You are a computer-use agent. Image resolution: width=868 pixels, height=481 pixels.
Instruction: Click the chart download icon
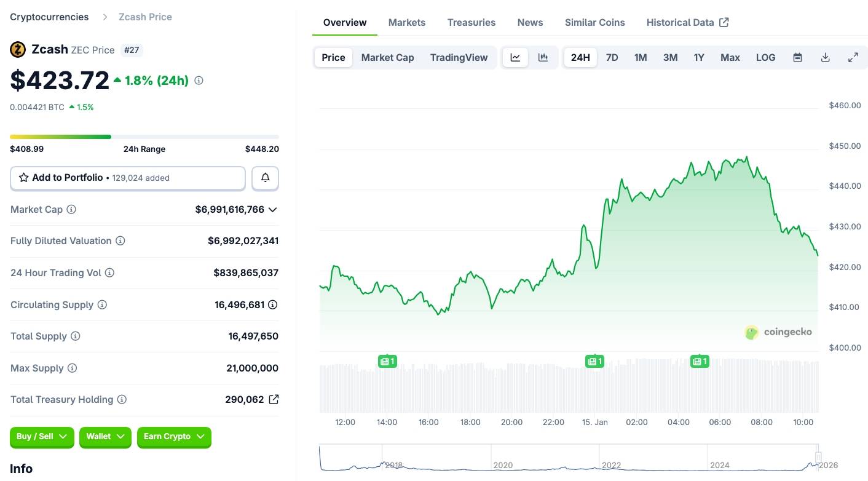pyautogui.click(x=826, y=57)
